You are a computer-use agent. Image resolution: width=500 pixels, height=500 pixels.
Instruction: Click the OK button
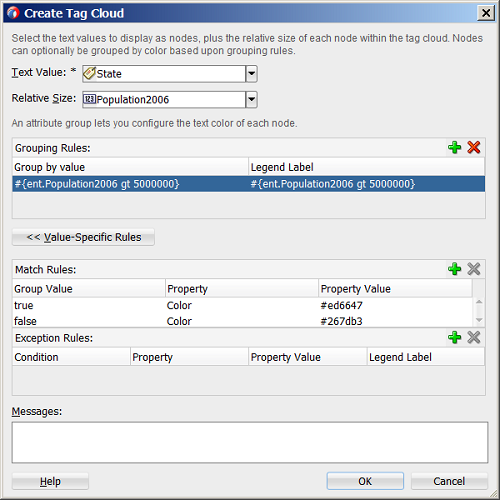[365, 481]
